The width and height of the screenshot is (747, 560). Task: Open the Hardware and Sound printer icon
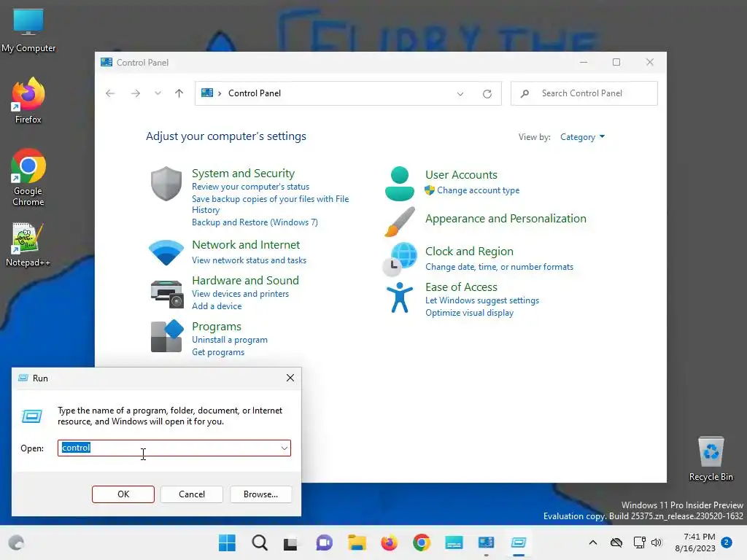click(167, 294)
